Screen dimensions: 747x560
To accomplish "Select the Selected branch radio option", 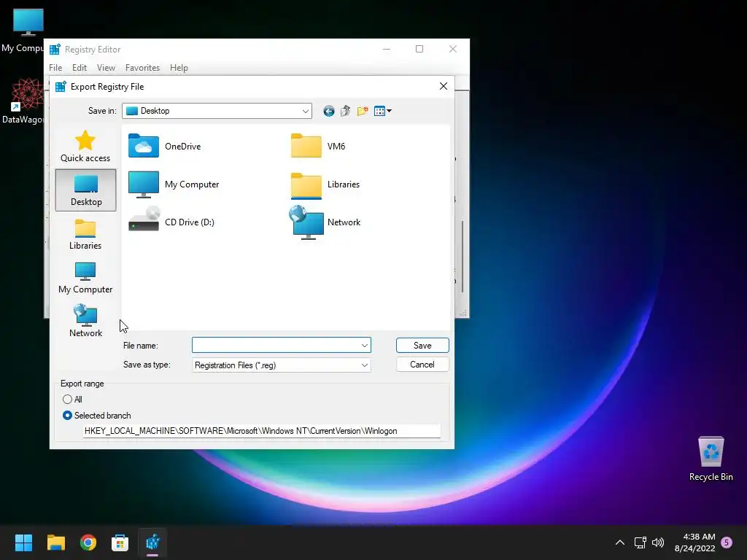I will click(97, 415).
